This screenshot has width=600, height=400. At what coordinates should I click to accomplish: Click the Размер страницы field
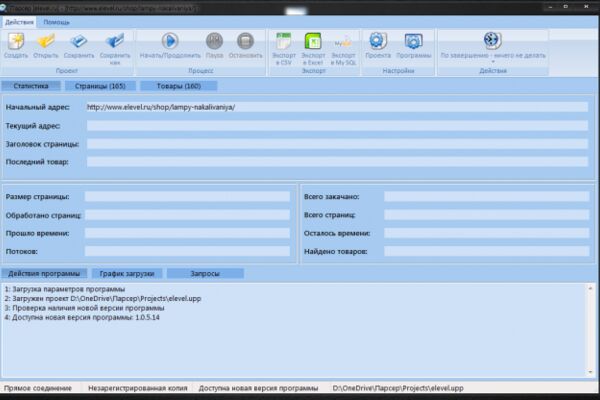(x=187, y=196)
